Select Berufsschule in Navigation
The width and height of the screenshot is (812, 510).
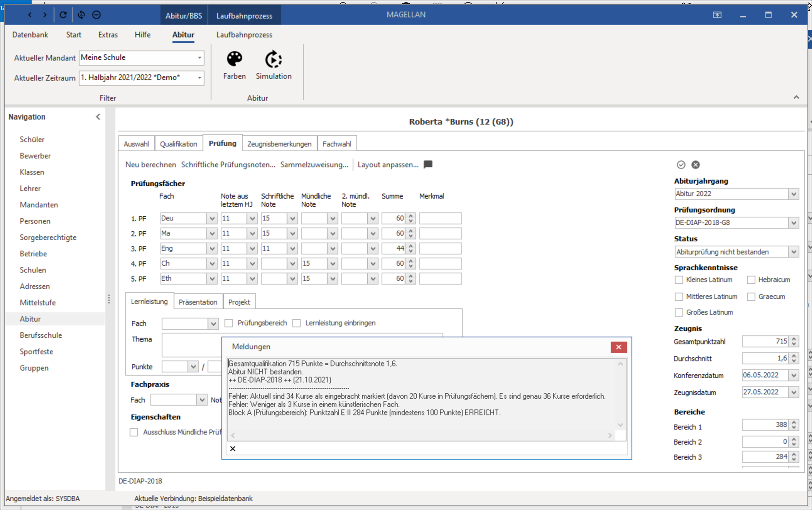pyautogui.click(x=41, y=335)
